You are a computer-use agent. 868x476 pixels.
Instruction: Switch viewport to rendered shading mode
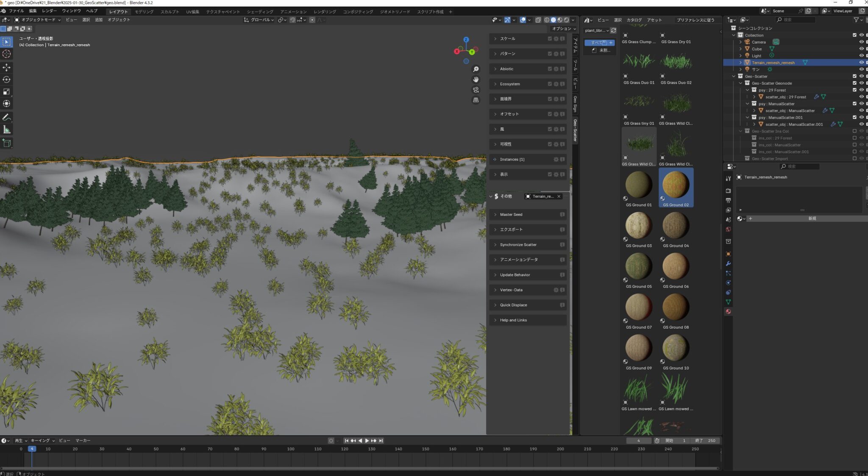tap(567, 19)
